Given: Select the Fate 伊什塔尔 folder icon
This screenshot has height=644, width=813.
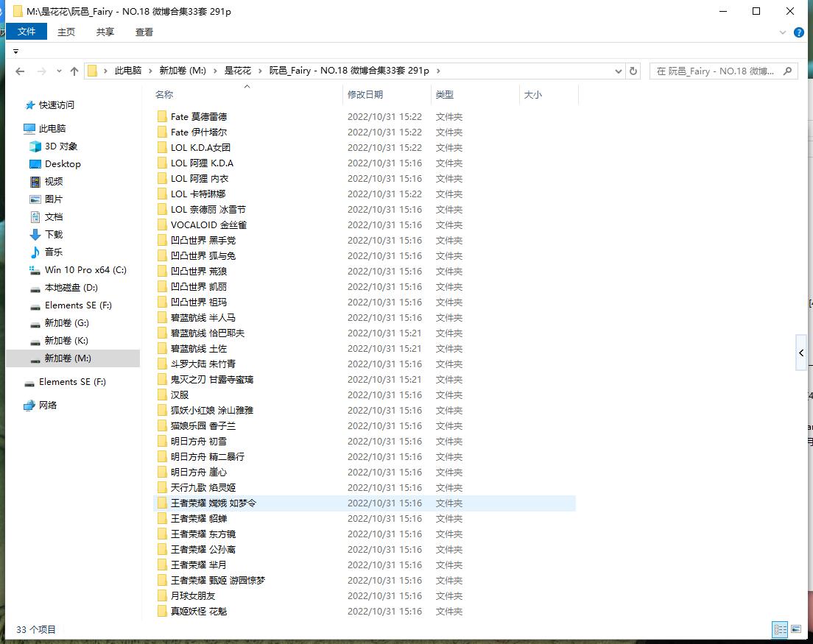Looking at the screenshot, I should pos(162,132).
